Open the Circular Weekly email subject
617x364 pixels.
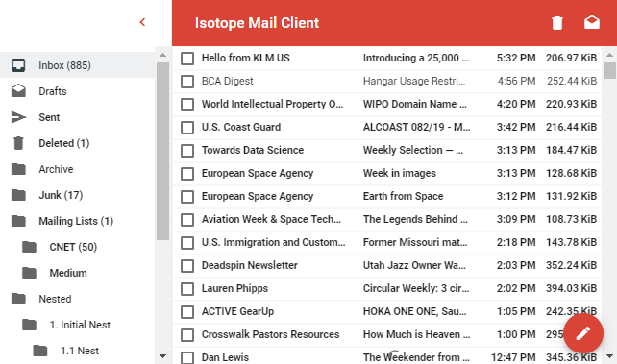416,288
